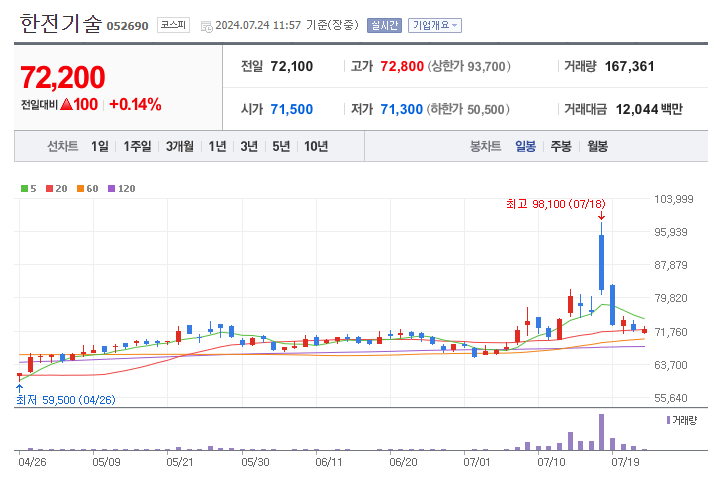Click the 코스피 market badge
The height and width of the screenshot is (479, 708).
[x=173, y=25]
